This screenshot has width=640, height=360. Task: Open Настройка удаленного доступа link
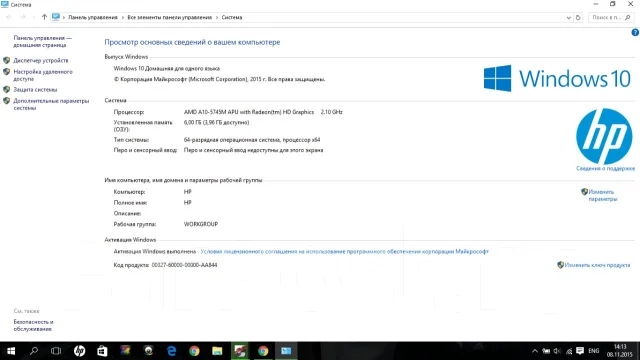[43, 75]
